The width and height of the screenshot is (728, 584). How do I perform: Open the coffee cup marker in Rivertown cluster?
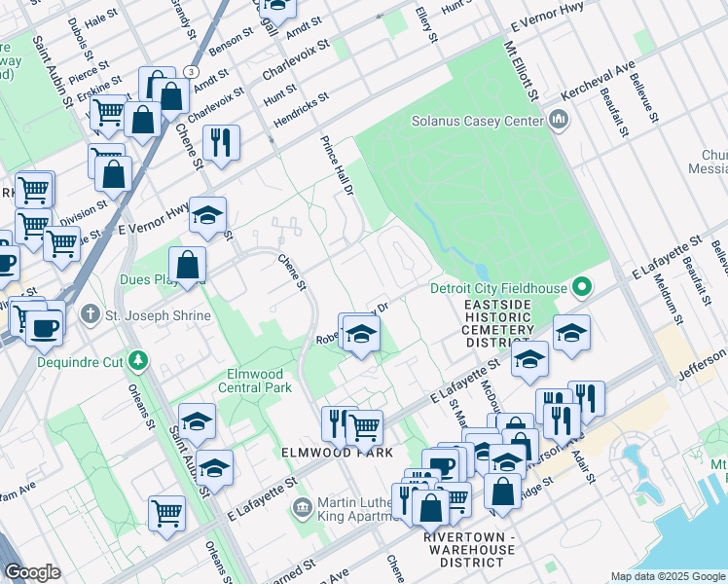[x=440, y=468]
